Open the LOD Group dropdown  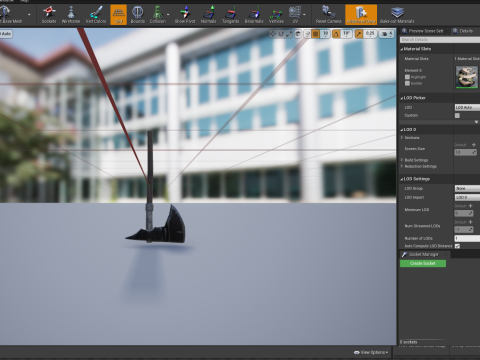pos(467,188)
